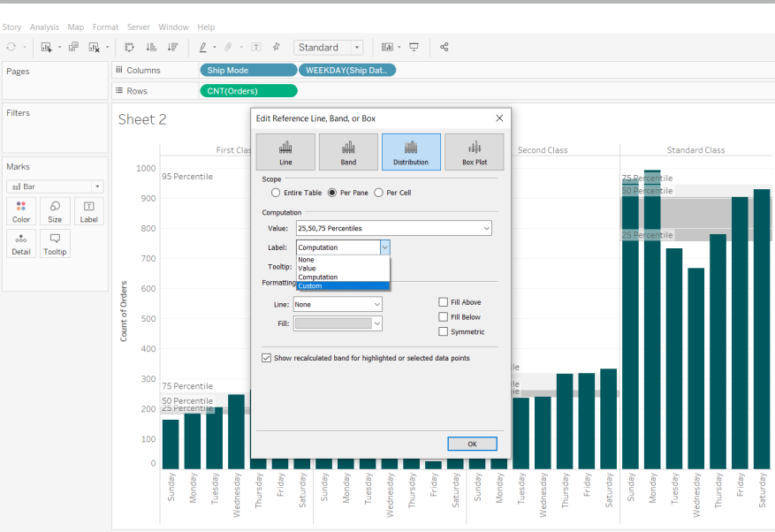Open the Analysis menu

pos(44,27)
